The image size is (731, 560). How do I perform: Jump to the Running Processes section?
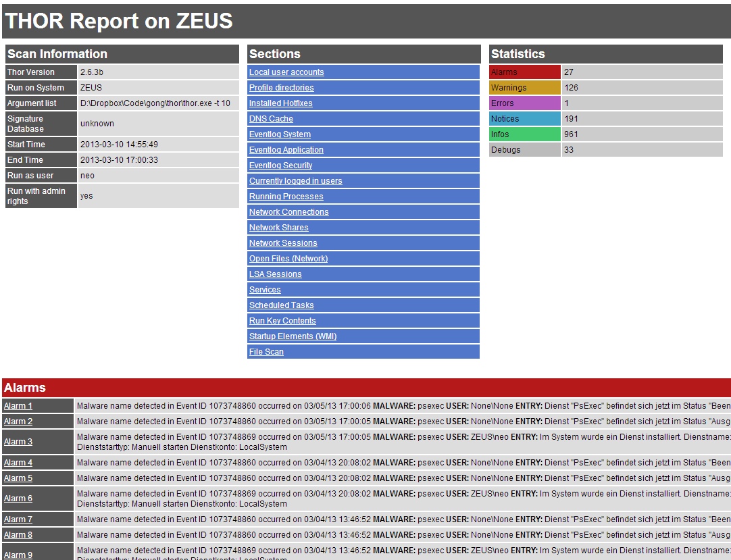[x=286, y=197]
